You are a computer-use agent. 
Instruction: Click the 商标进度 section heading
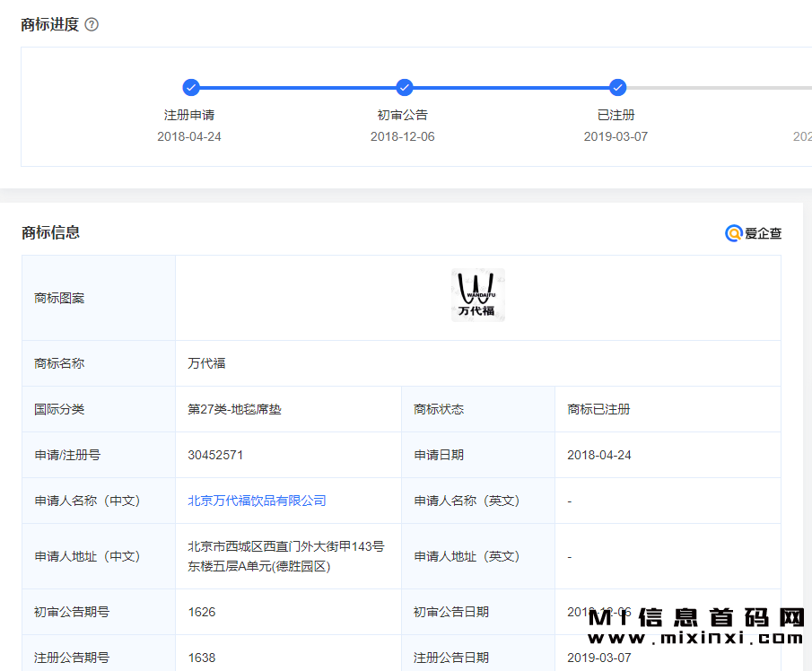(x=49, y=24)
